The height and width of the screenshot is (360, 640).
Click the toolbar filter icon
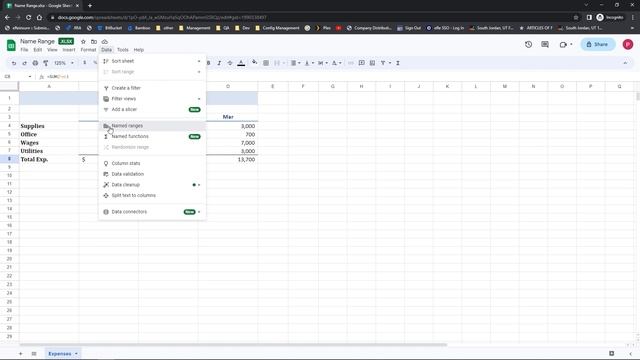[x=383, y=63]
